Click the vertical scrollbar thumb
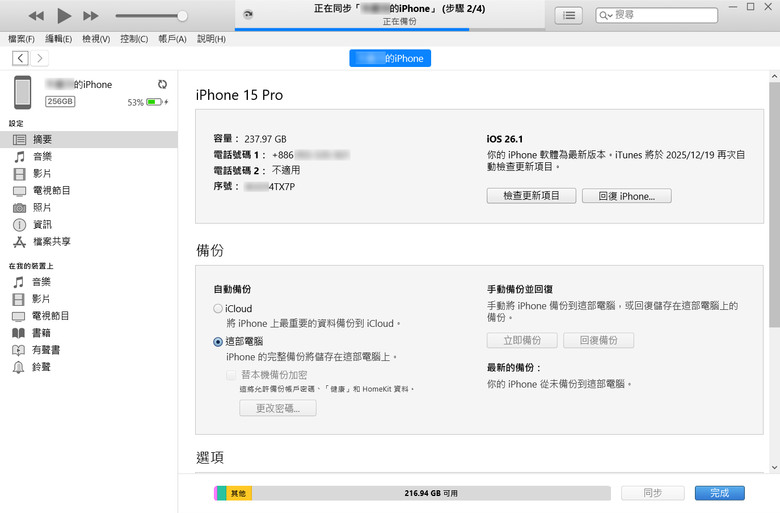 [x=774, y=205]
